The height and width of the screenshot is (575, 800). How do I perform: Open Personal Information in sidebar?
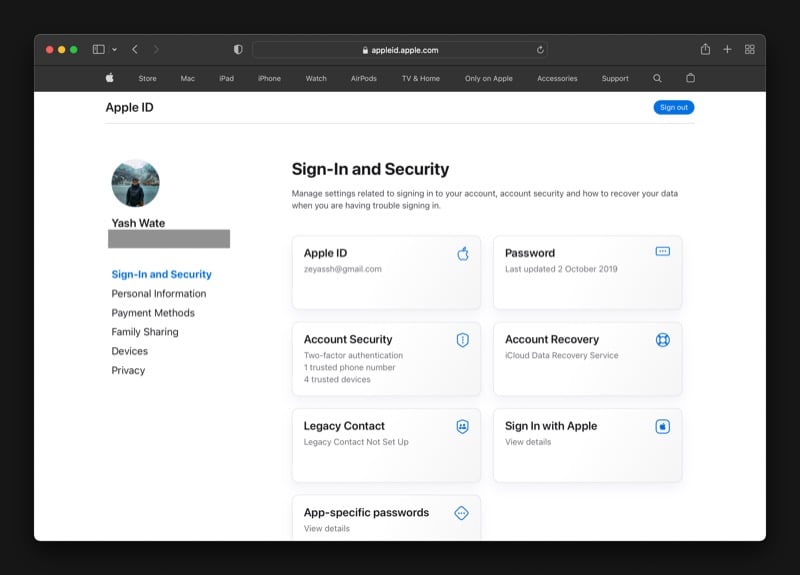point(159,294)
